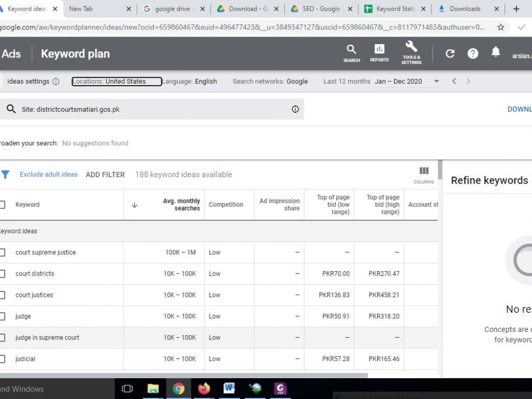The width and height of the screenshot is (532, 399).
Task: Close the New Tab browser tab
Action: pyautogui.click(x=129, y=9)
